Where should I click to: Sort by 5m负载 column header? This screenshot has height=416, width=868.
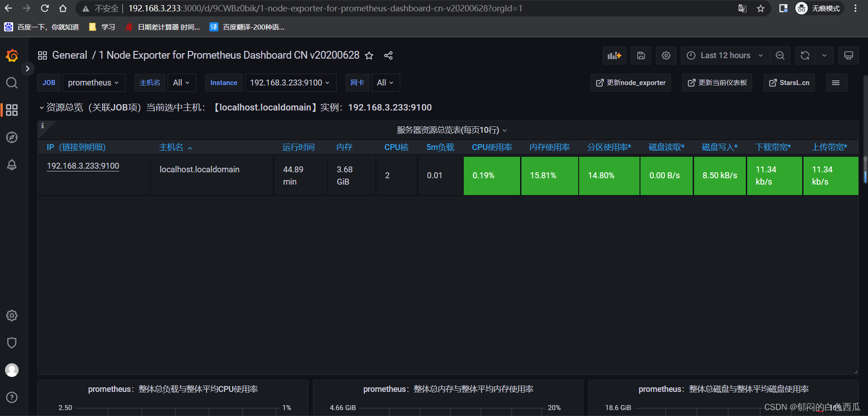(440, 147)
